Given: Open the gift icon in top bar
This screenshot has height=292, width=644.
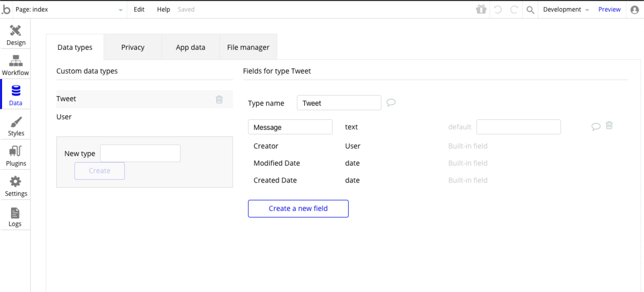Looking at the screenshot, I should [x=481, y=10].
